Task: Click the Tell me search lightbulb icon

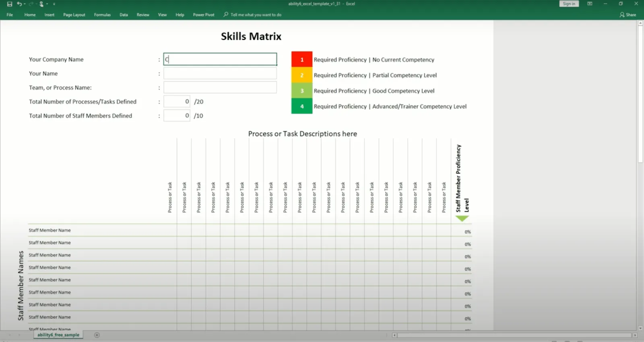Action: pos(226,14)
